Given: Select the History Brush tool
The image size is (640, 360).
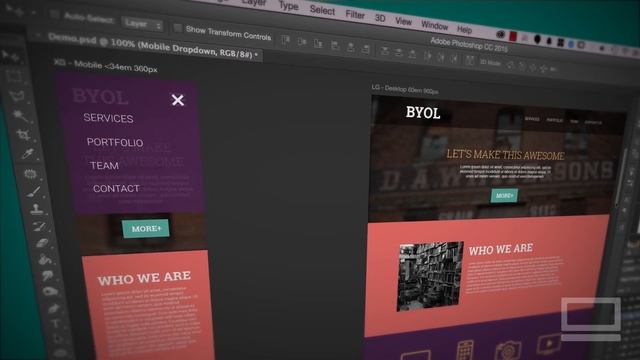Looking at the screenshot, I should 40,226.
